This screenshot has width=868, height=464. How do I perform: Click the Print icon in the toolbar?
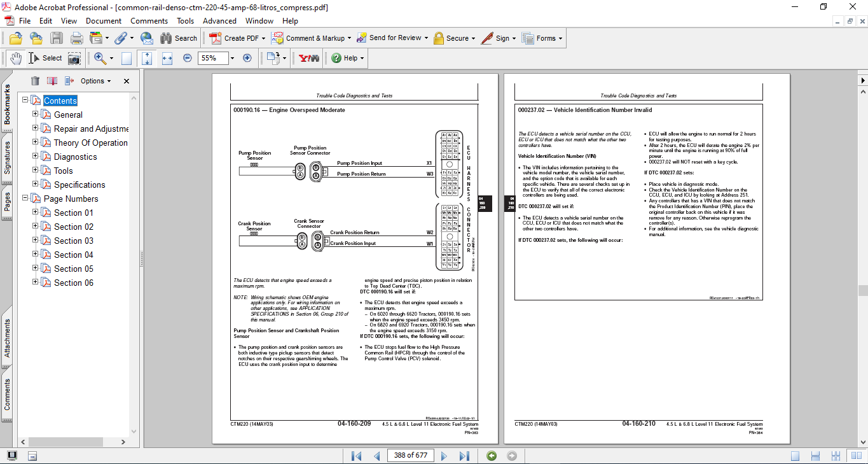77,38
